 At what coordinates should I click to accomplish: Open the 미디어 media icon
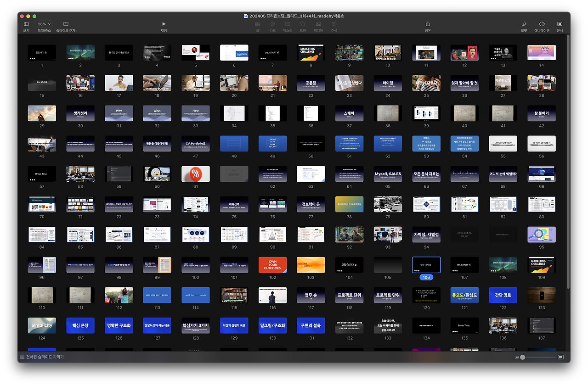click(x=318, y=24)
